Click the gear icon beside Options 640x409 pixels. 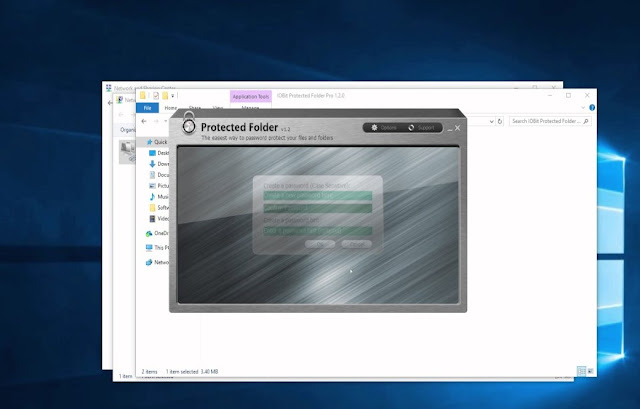tap(374, 128)
